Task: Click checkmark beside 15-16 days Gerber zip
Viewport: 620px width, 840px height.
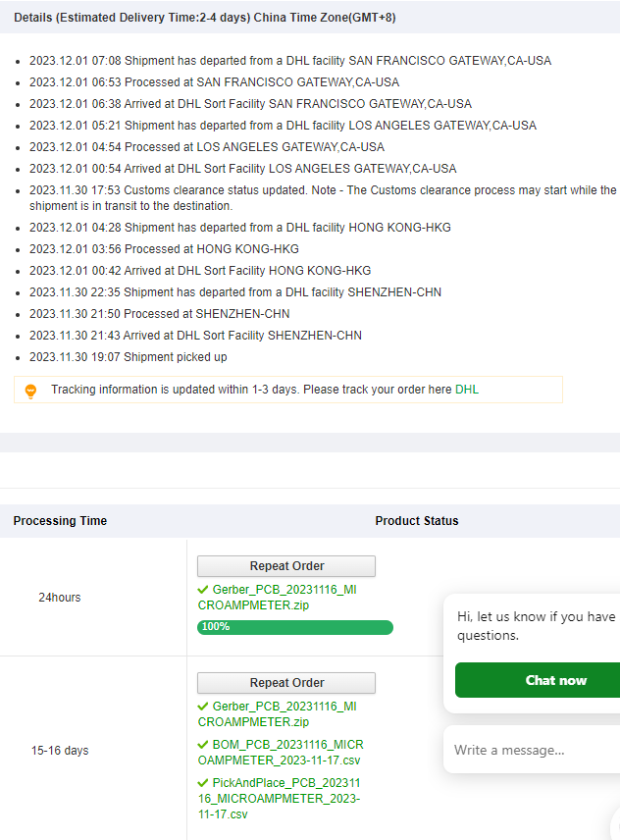Action: click(x=203, y=707)
